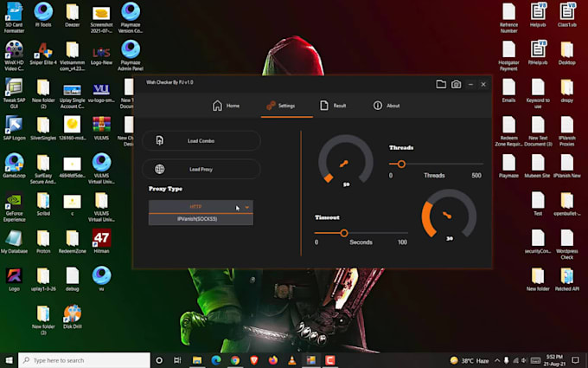Open the volume control in the tray
The image size is (588, 368).
click(523, 360)
